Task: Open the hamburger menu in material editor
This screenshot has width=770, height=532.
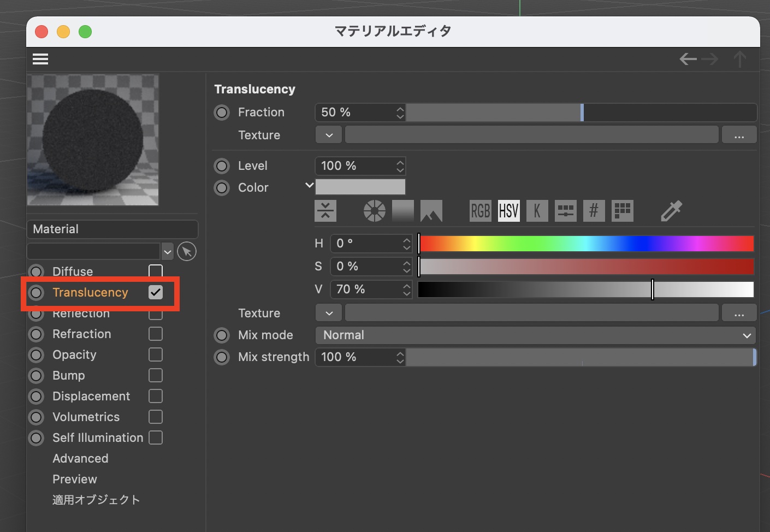Action: tap(40, 59)
